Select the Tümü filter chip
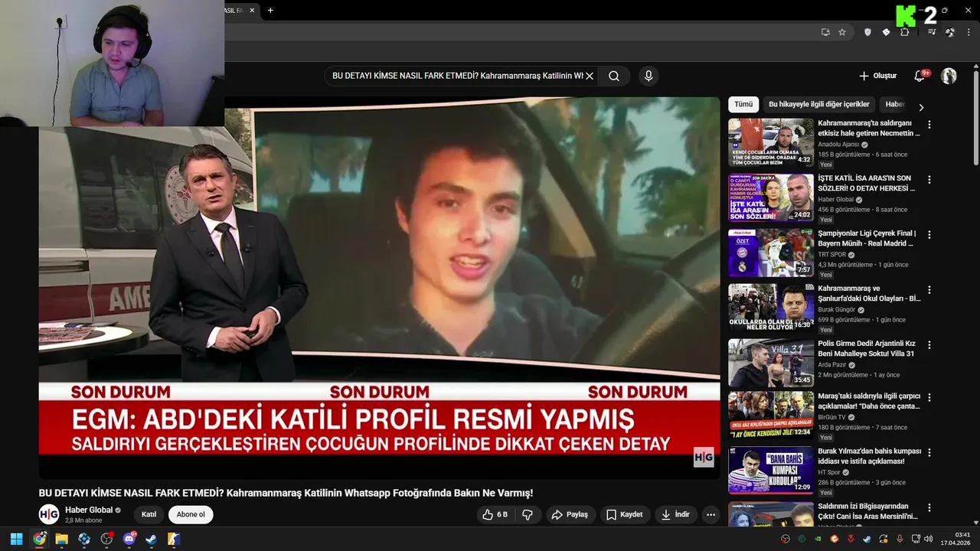 pyautogui.click(x=743, y=104)
